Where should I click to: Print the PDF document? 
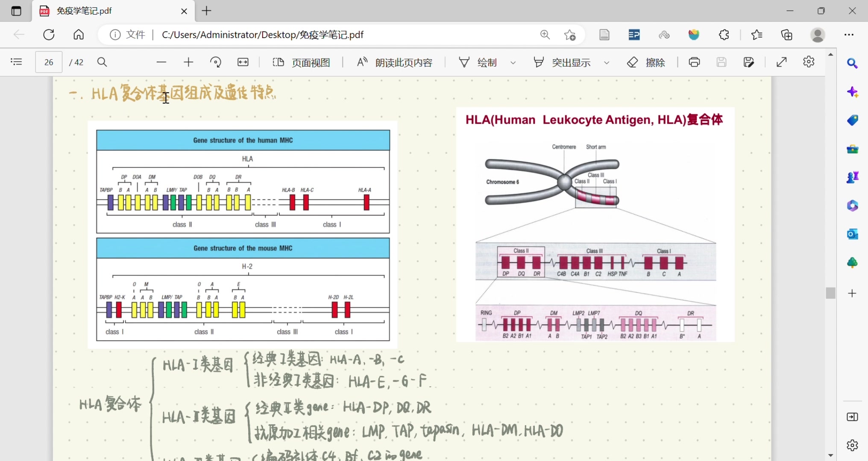[x=694, y=62]
